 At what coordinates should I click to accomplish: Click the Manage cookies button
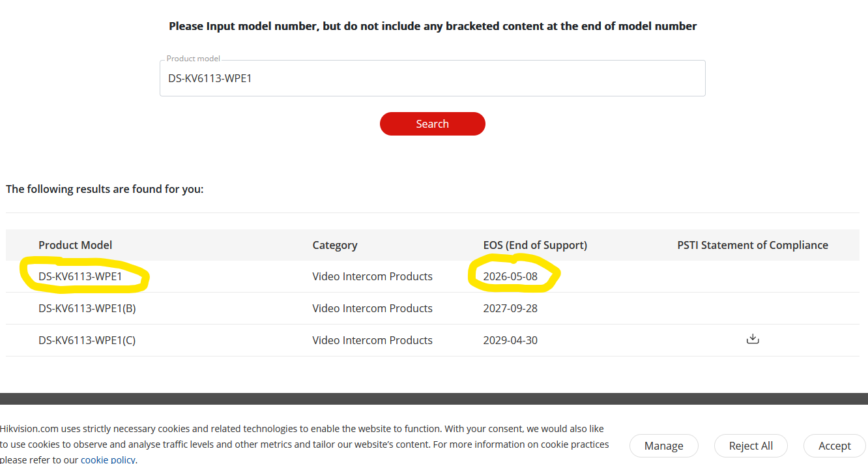[x=663, y=446]
